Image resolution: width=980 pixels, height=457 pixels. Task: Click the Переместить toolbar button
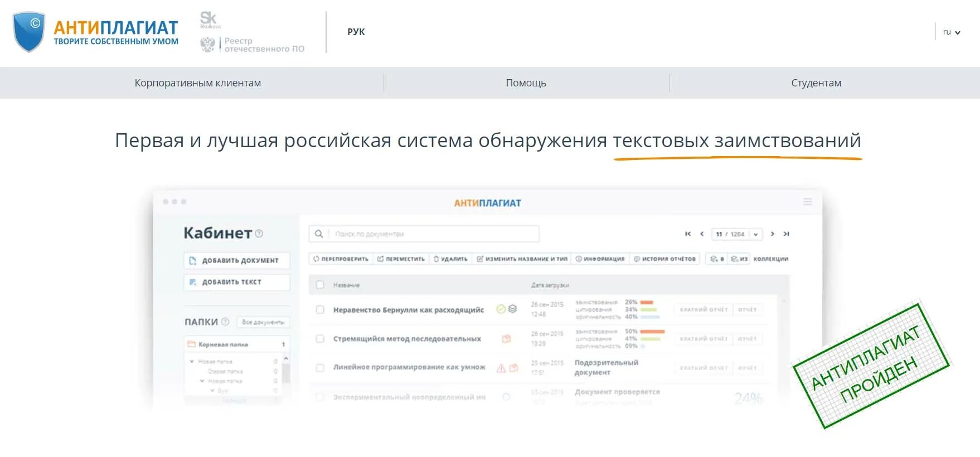[x=401, y=259]
